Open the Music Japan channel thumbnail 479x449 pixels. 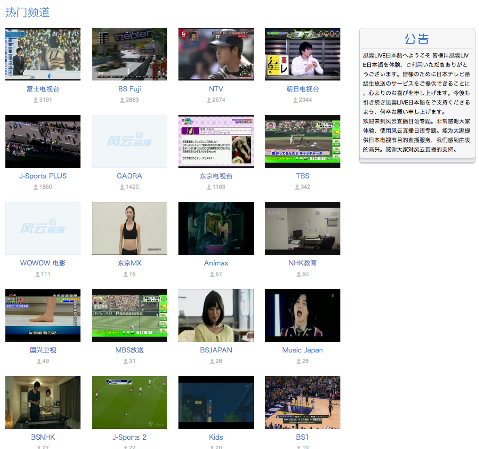click(303, 315)
